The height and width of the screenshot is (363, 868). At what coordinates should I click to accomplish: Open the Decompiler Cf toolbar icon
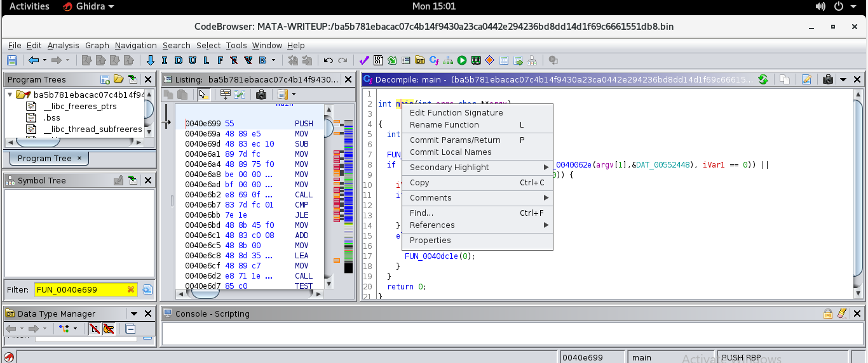click(435, 60)
